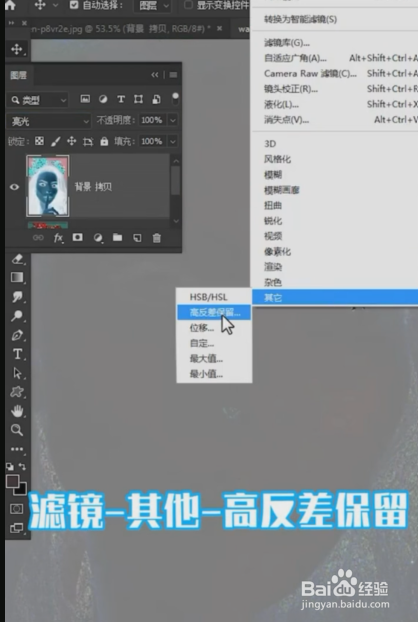Add layer mask icon

[77, 237]
